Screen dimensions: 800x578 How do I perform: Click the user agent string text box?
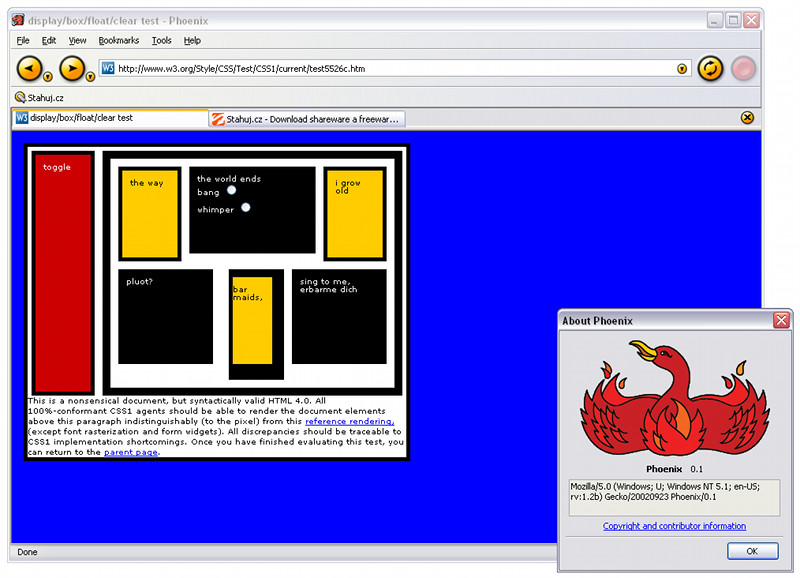click(x=674, y=497)
